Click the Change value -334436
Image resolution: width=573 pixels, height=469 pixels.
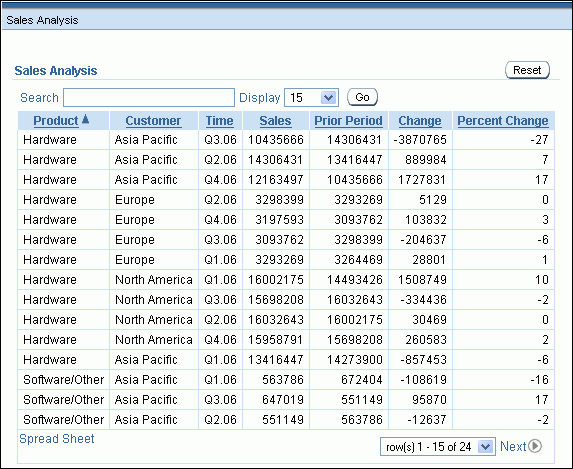[424, 300]
